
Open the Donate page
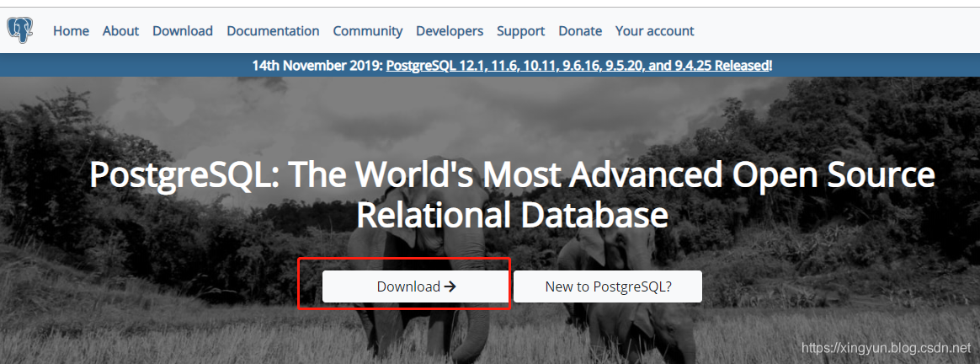tap(580, 30)
